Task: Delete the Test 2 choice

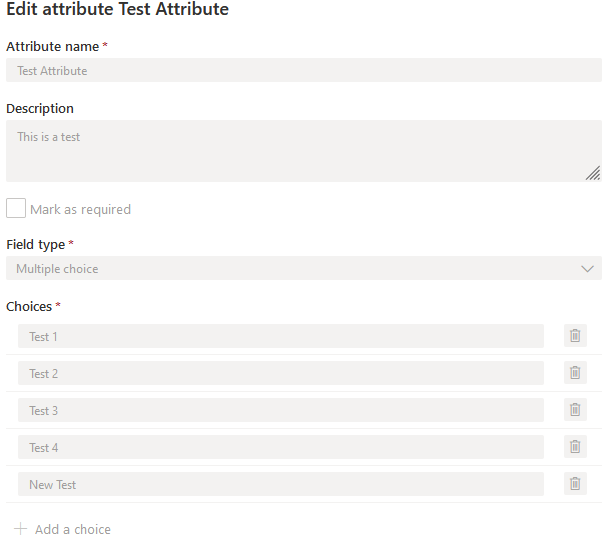Action: click(x=575, y=373)
